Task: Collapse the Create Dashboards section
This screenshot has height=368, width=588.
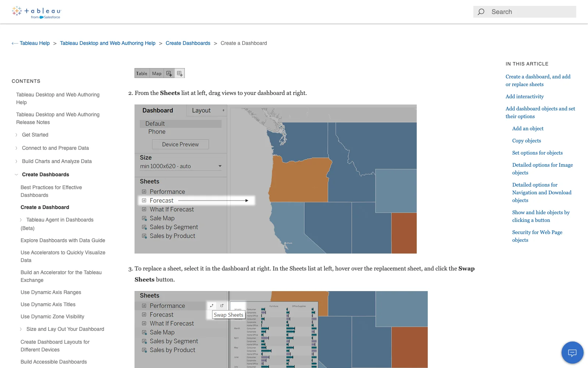Action: (16, 174)
